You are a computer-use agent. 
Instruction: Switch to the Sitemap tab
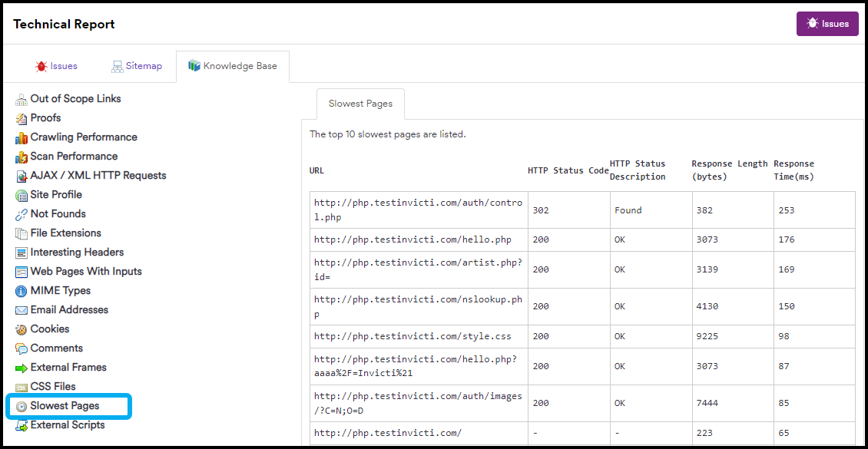coord(137,66)
